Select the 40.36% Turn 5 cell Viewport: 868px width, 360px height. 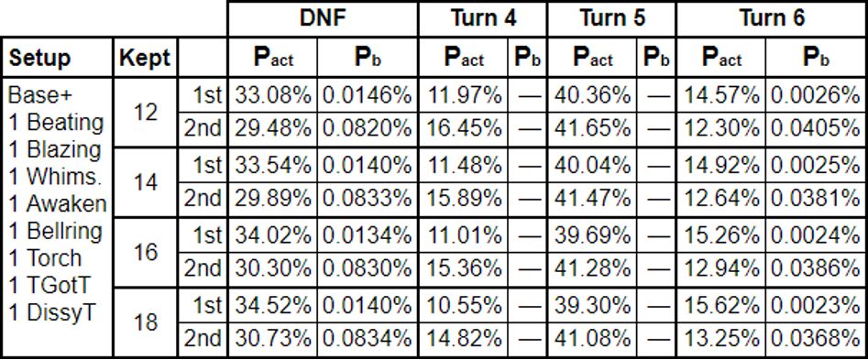592,95
